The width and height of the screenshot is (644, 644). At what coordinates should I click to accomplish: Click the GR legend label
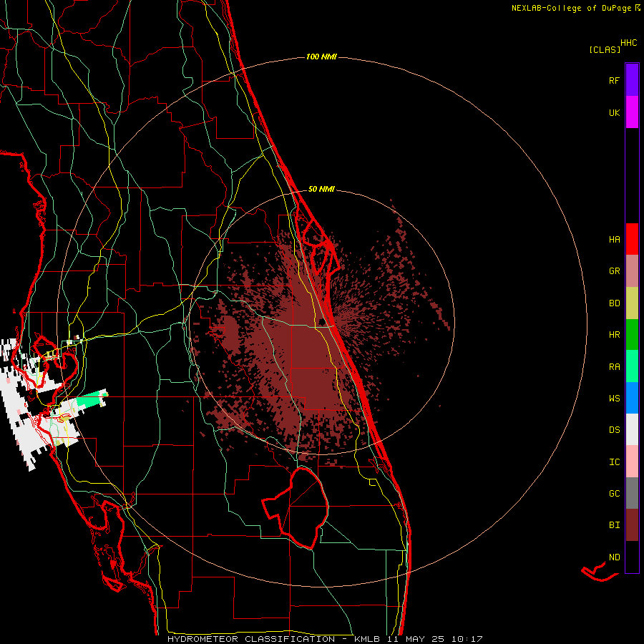(x=614, y=271)
